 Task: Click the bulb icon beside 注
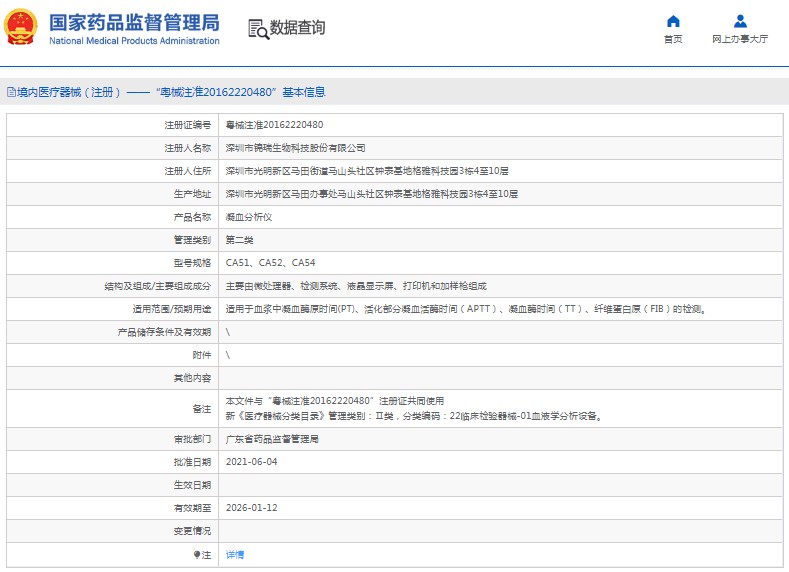(197, 554)
